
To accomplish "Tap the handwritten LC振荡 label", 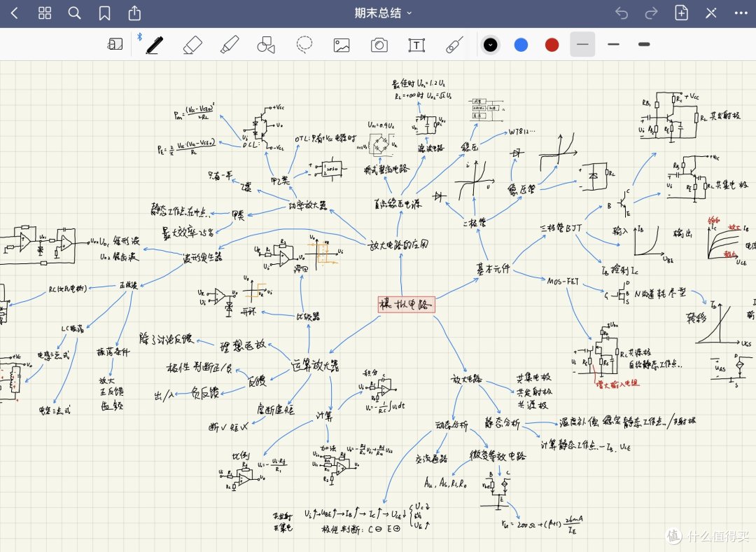I will tap(72, 329).
